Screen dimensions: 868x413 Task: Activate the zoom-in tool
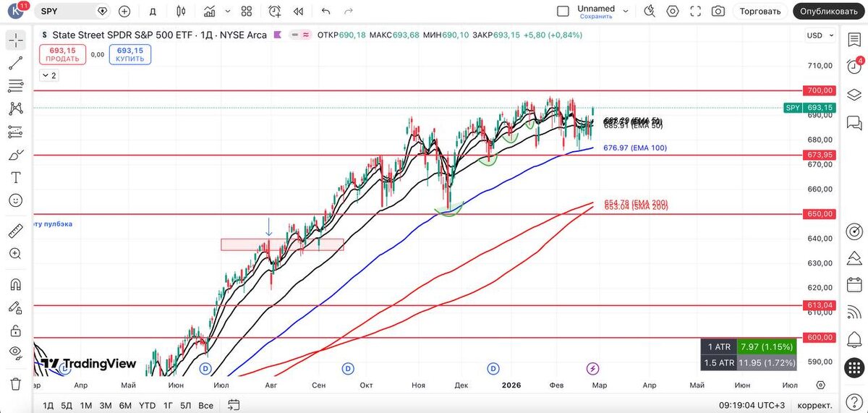point(16,254)
